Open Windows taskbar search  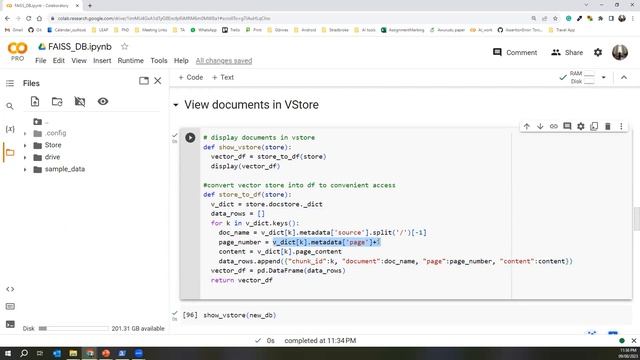coord(24,353)
